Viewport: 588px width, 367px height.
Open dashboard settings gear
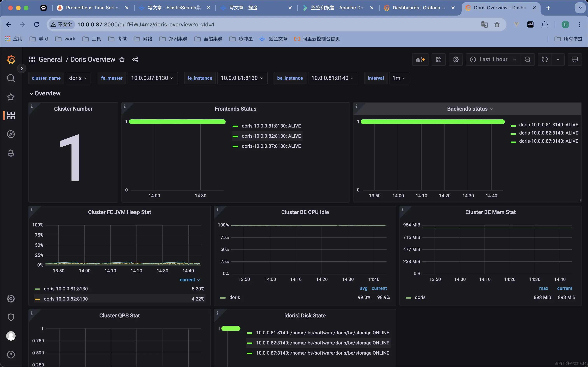456,59
